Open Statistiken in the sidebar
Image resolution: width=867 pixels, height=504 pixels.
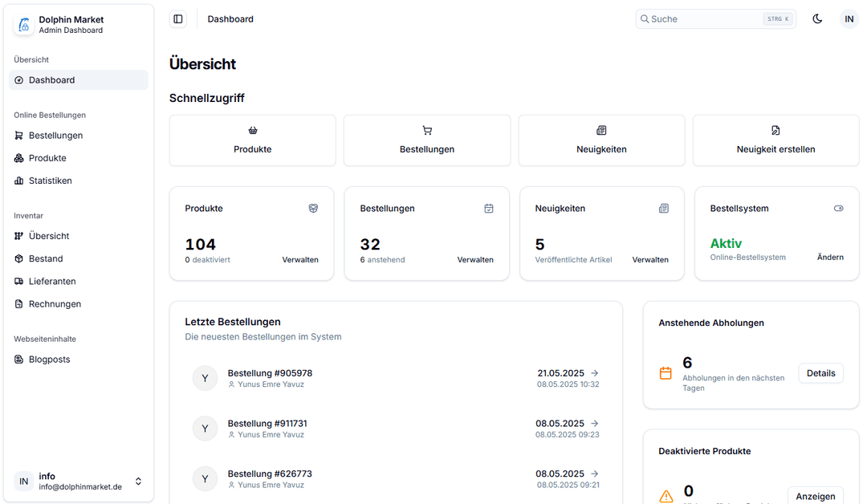pyautogui.click(x=79, y=181)
